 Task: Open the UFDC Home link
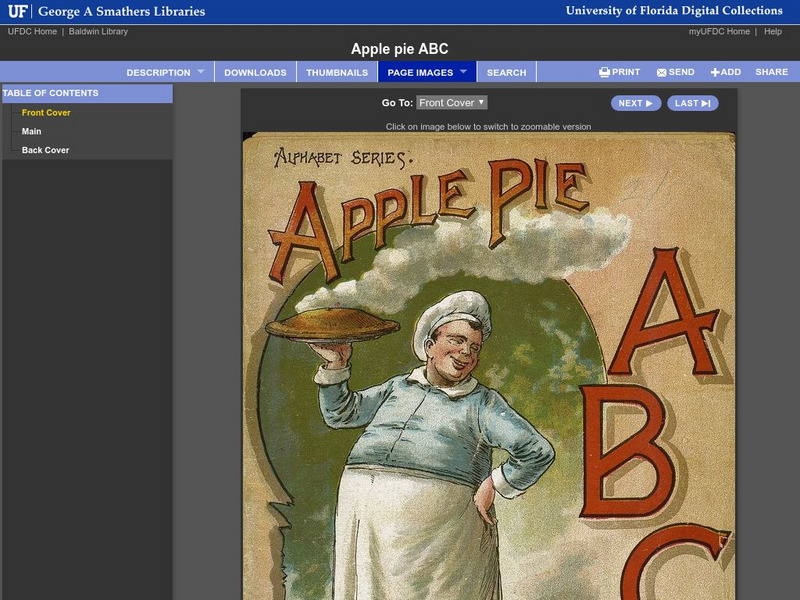tap(34, 31)
